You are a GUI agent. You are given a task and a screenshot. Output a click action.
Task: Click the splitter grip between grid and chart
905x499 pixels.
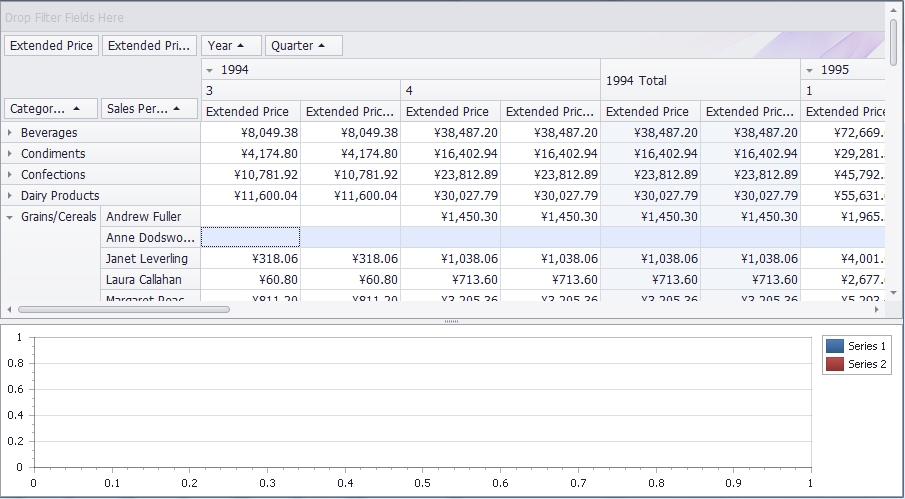pos(452,321)
